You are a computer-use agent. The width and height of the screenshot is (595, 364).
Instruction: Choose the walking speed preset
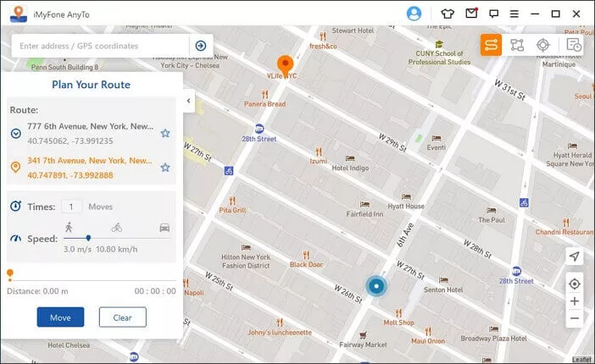point(69,227)
